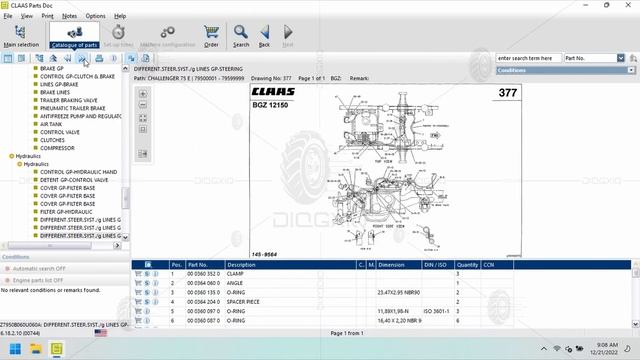640x360 pixels.
Task: Click the square reset-size icon beside the drawing
Action: point(143,130)
